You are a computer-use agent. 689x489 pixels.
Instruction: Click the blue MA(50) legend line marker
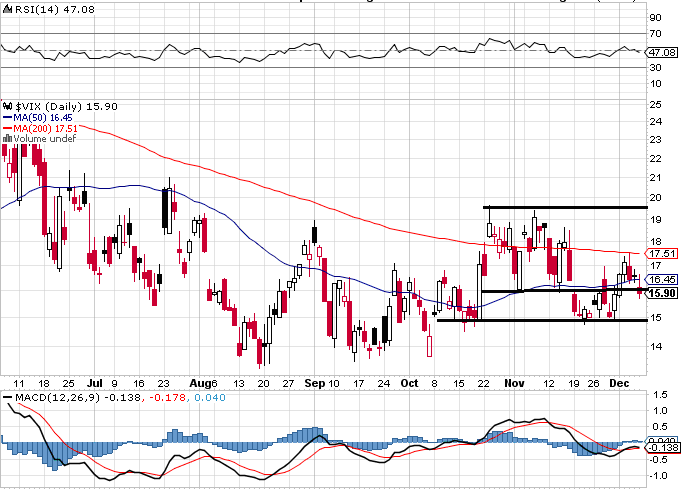[x=7, y=118]
